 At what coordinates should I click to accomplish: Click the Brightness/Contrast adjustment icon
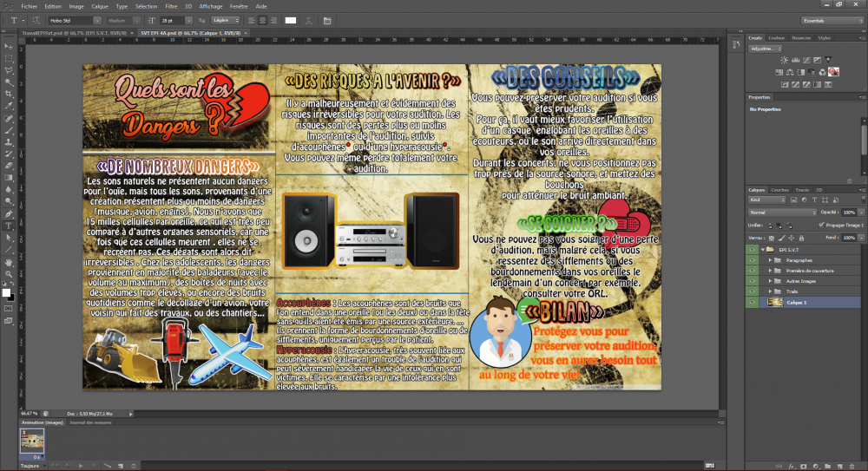point(782,61)
